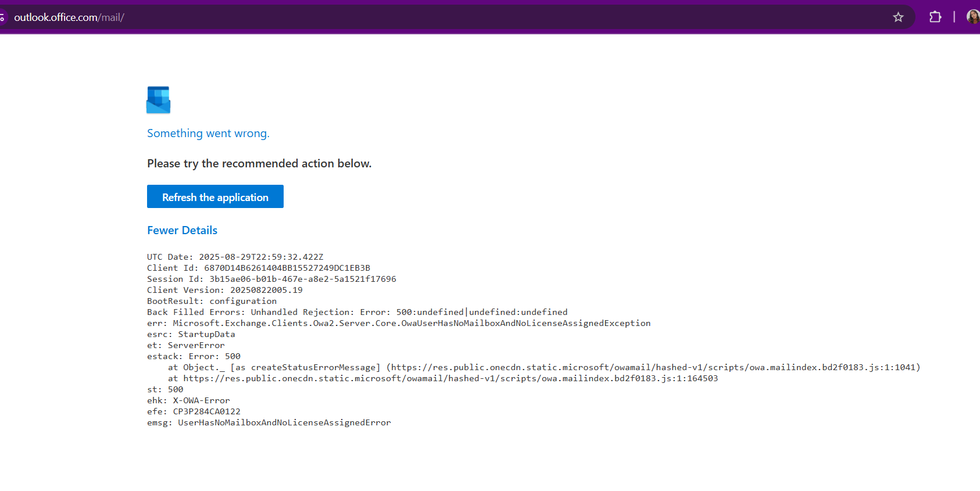The width and height of the screenshot is (980, 491).
Task: Open the user profile avatar
Action: (973, 17)
